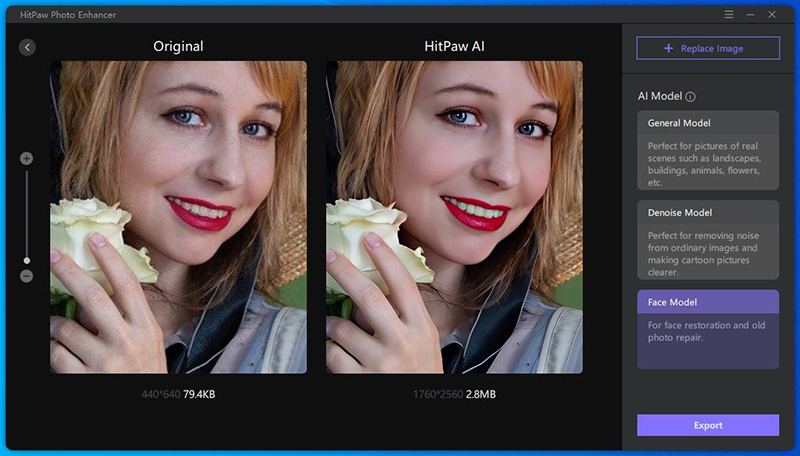The image size is (800, 456).
Task: Choose the Face Model option
Action: pos(708,329)
